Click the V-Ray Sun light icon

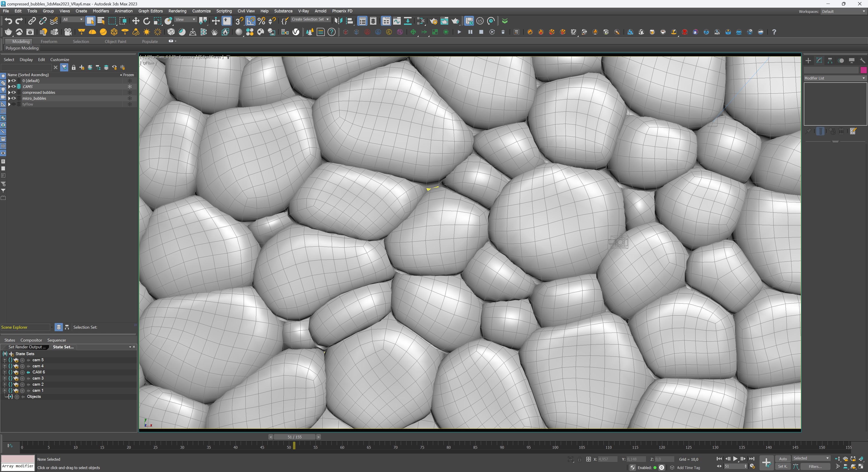click(146, 32)
